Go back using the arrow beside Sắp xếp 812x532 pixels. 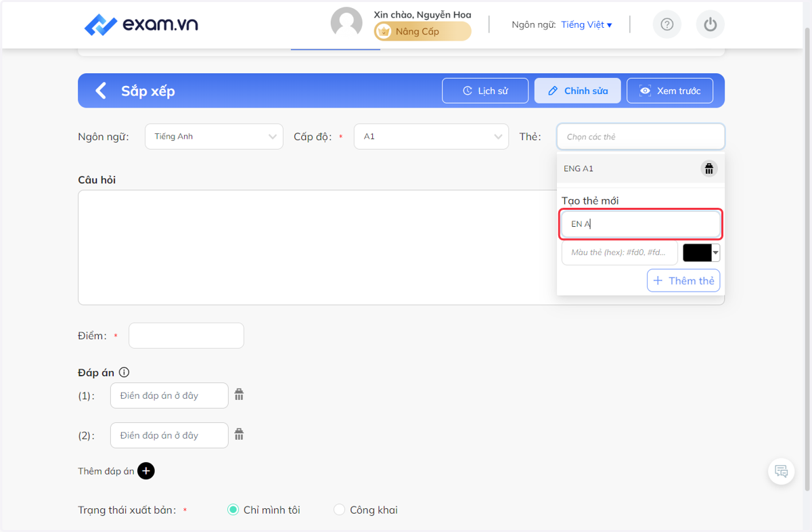(x=101, y=91)
